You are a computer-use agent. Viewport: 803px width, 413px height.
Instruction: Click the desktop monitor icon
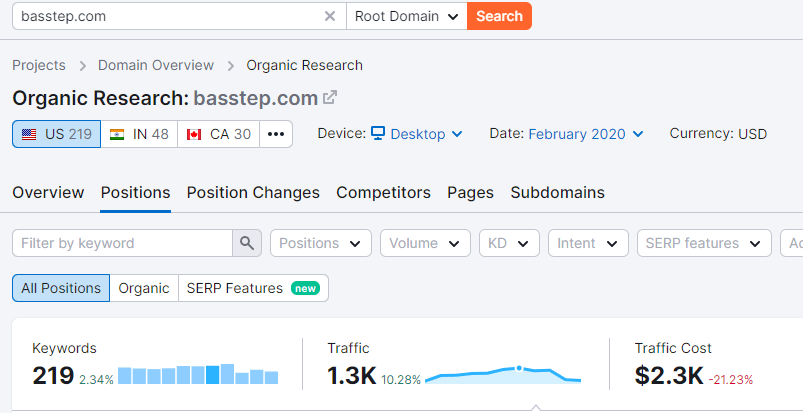378,133
